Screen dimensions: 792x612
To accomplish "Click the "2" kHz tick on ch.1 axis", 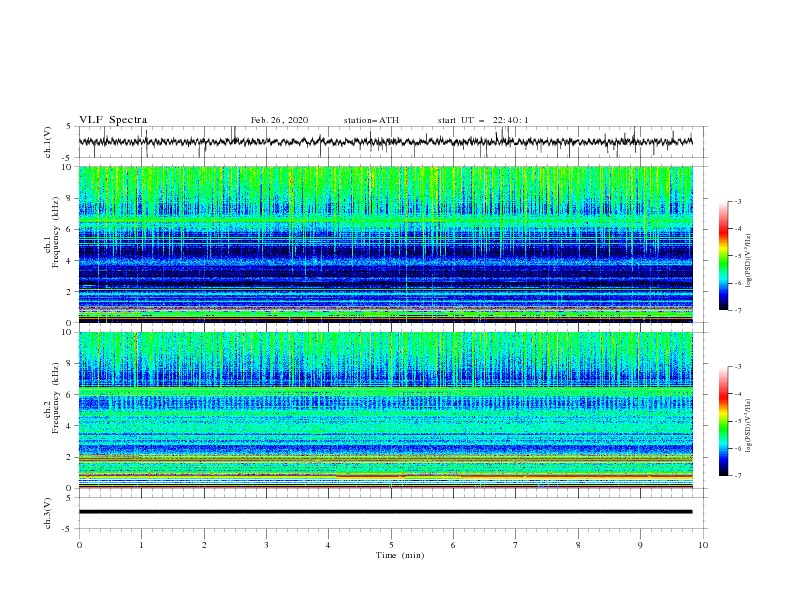I will coord(71,292).
